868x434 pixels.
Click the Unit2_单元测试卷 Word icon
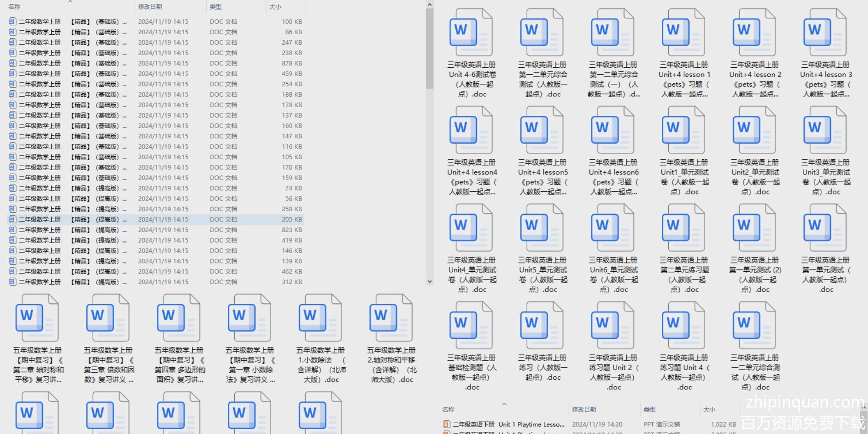(x=754, y=130)
